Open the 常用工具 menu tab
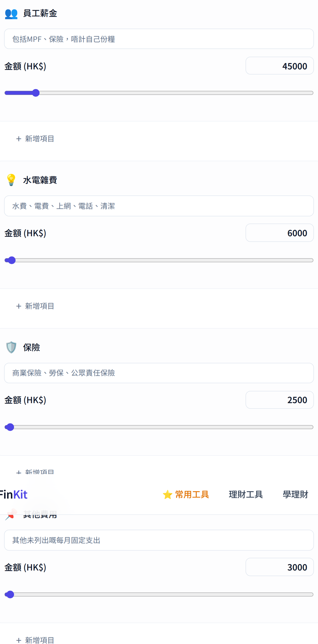Image resolution: width=318 pixels, height=644 pixels. pos(192,494)
